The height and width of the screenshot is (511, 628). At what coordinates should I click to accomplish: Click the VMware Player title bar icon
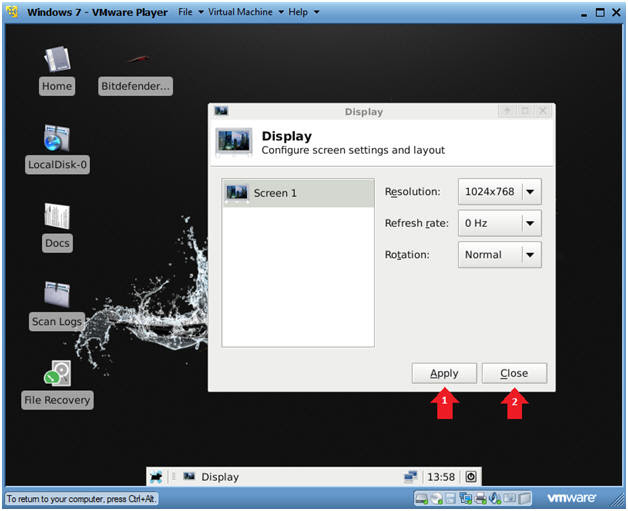click(x=12, y=12)
